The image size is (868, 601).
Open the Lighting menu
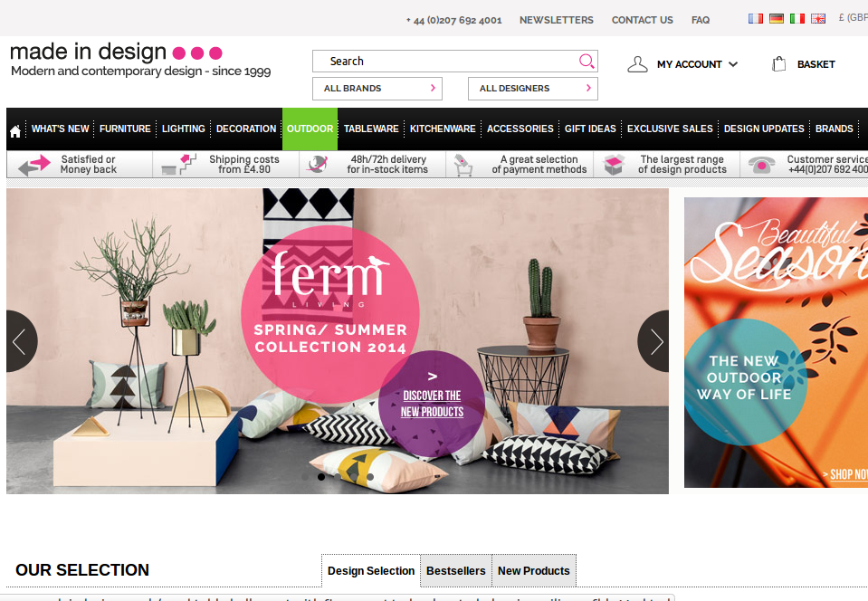pos(183,129)
